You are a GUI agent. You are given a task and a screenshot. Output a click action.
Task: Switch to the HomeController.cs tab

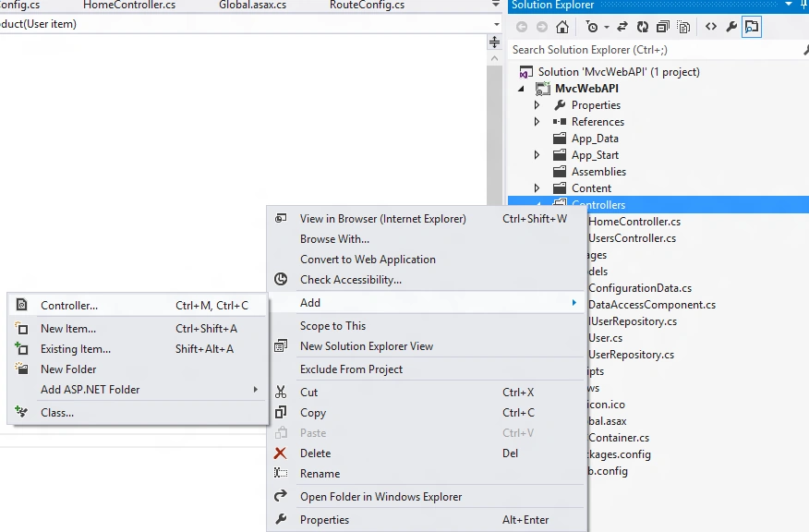(x=129, y=6)
